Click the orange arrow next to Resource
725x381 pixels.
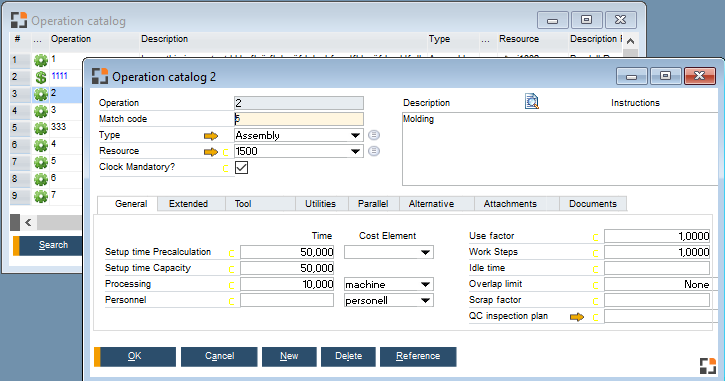click(x=211, y=152)
